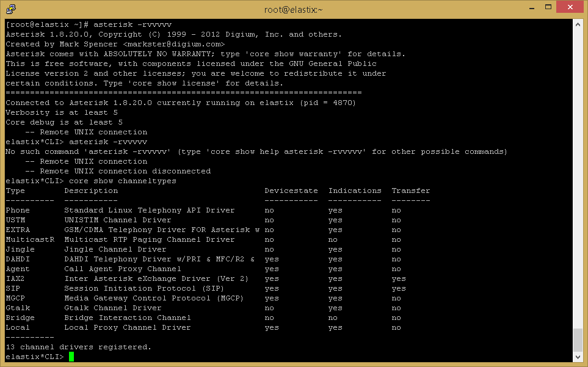This screenshot has height=367, width=588.
Task: Click the IAX2 entry in the Type column
Action: (x=15, y=278)
